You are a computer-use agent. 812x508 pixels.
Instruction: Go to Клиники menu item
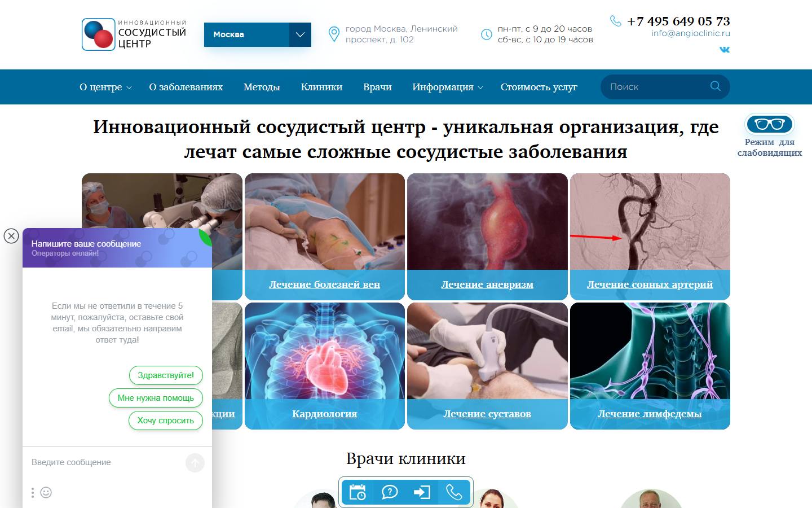click(x=321, y=87)
